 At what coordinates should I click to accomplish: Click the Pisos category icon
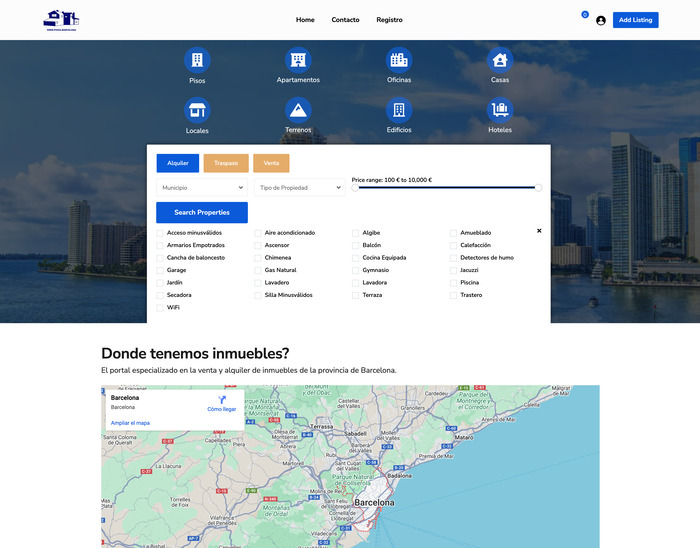coord(197,60)
